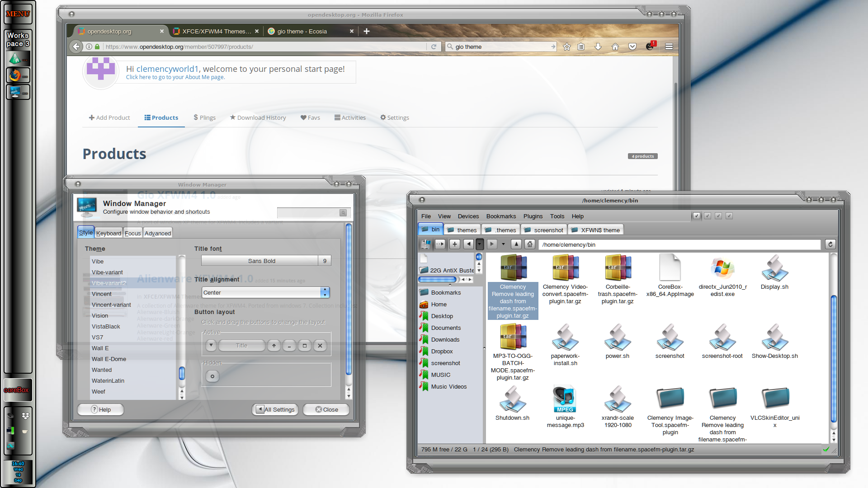Open the Firefox downloads arrow
The height and width of the screenshot is (488, 868).
click(598, 47)
